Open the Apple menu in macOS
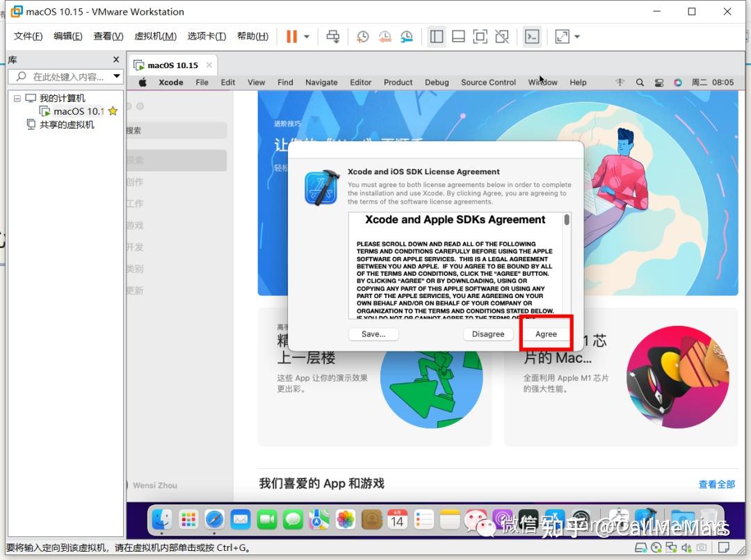 pyautogui.click(x=143, y=82)
